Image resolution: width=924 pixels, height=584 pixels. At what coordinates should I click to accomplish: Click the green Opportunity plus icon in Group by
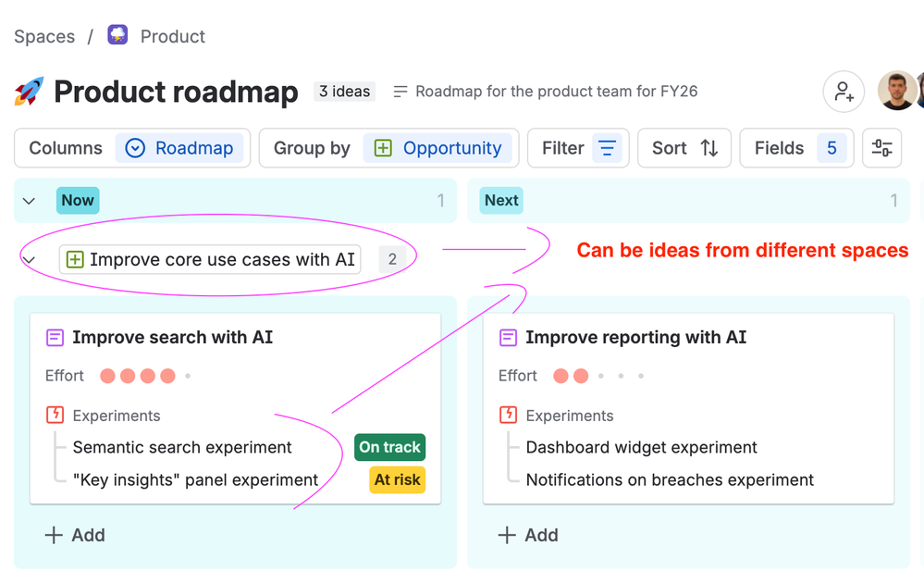383,148
